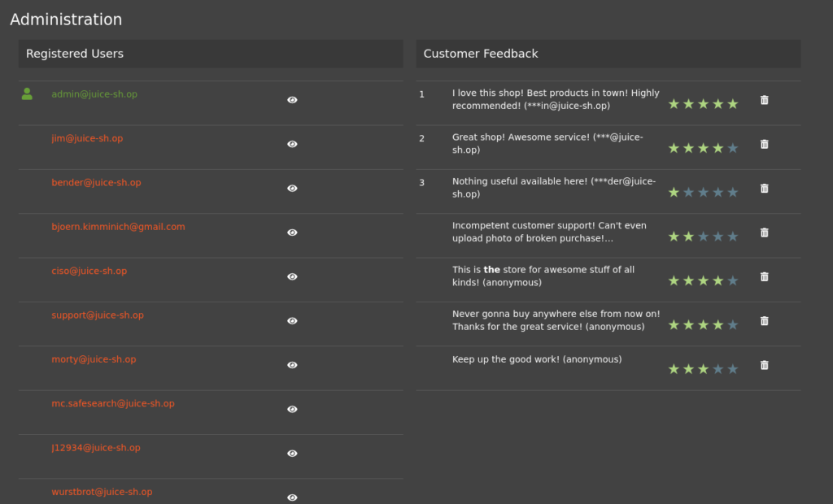This screenshot has width=833, height=504.
Task: Delete the 'Incompetent customer support!' feedback
Action: pyautogui.click(x=764, y=232)
